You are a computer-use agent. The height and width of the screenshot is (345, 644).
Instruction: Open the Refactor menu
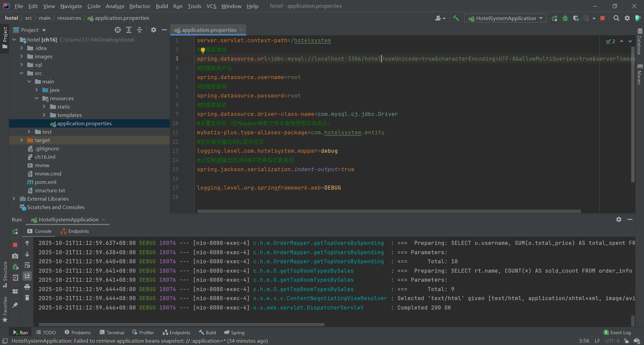tap(140, 6)
